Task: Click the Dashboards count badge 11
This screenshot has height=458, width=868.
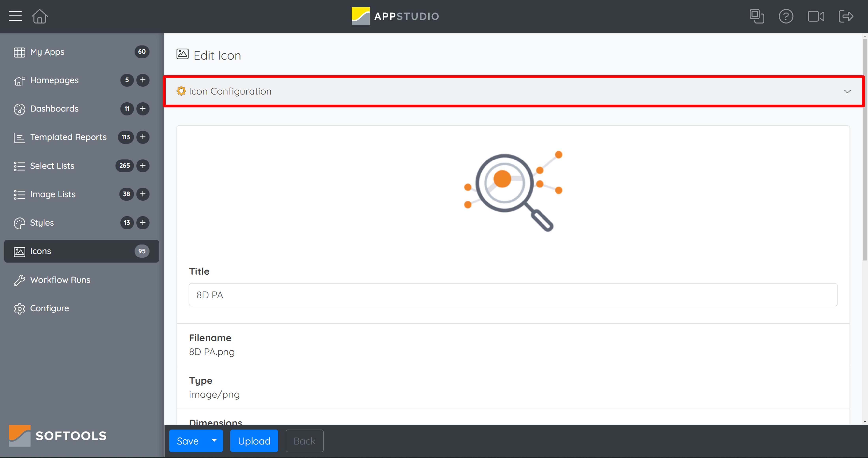Action: pyautogui.click(x=127, y=108)
